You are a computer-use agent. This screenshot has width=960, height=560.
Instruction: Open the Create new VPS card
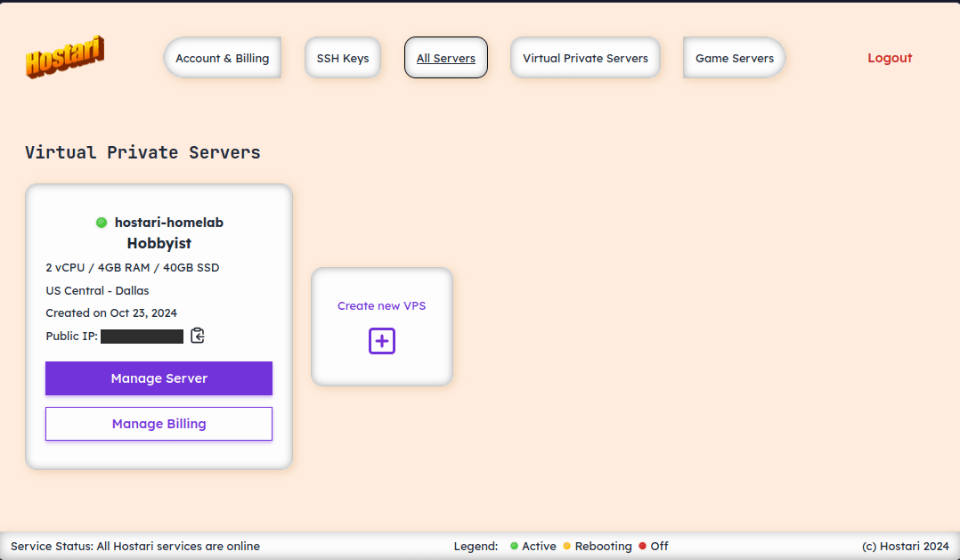[381, 326]
